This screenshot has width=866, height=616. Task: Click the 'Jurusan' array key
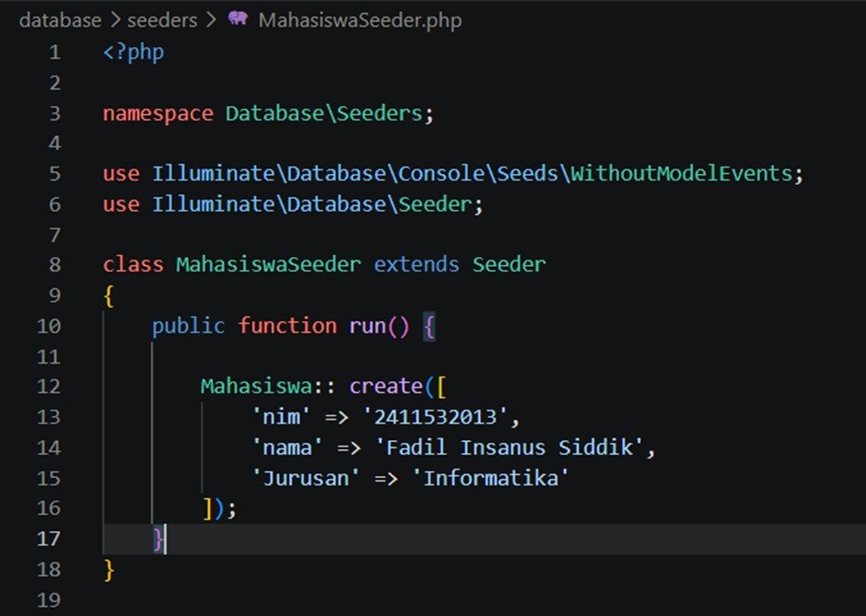click(x=306, y=478)
